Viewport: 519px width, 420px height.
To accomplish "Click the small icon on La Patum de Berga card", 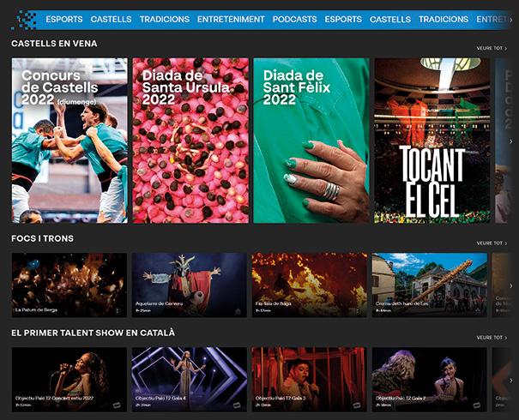I will [118, 311].
